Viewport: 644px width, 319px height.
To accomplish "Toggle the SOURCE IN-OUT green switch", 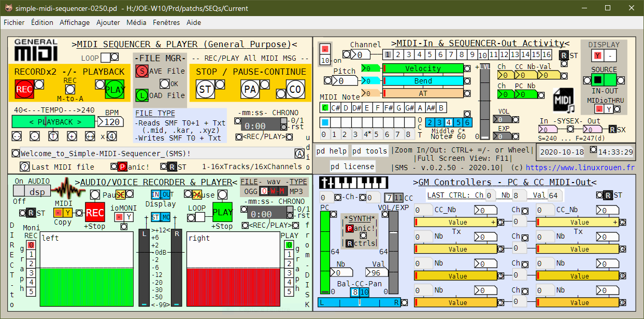I will (x=604, y=80).
